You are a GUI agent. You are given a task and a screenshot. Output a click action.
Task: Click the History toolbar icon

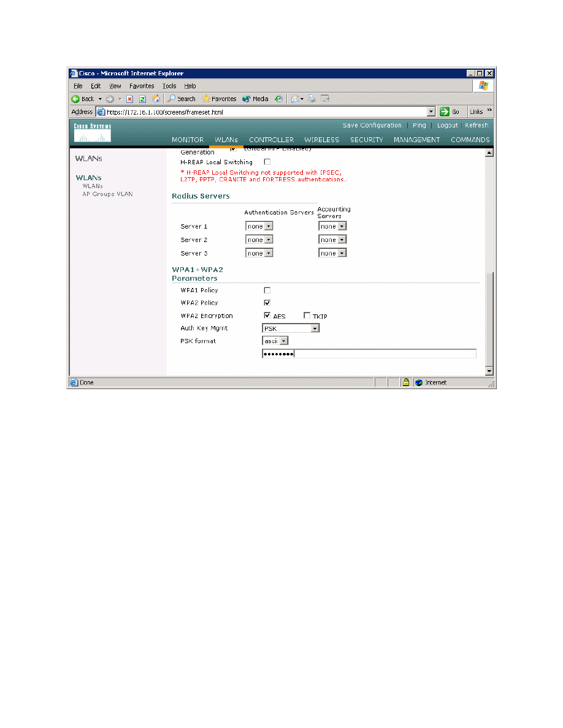278,99
